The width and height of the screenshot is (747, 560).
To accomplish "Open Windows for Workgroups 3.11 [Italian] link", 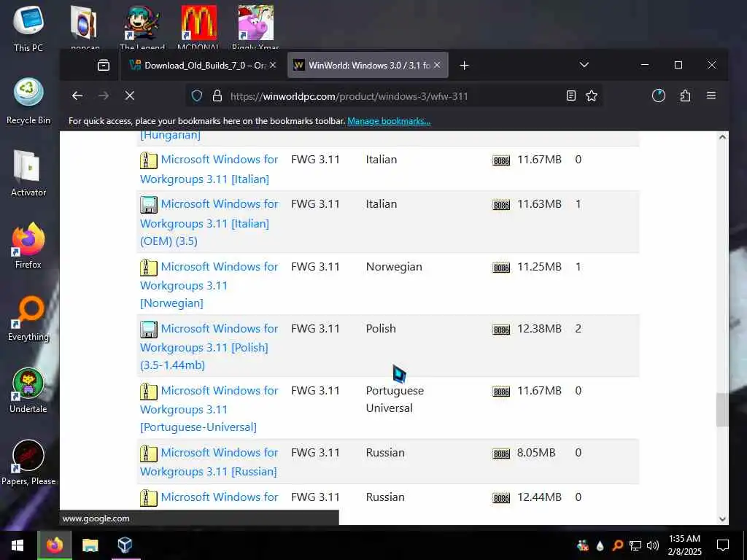I will click(x=209, y=169).
